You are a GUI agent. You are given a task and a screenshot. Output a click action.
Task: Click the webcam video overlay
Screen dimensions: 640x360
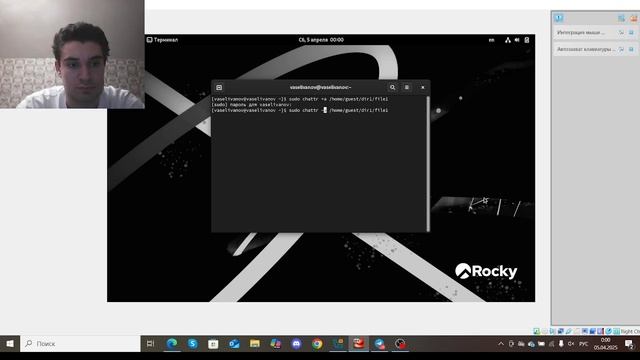pyautogui.click(x=72, y=54)
